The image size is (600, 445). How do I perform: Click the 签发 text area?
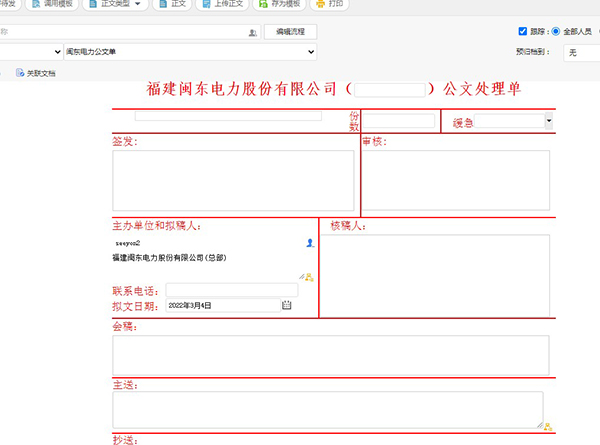[233, 180]
